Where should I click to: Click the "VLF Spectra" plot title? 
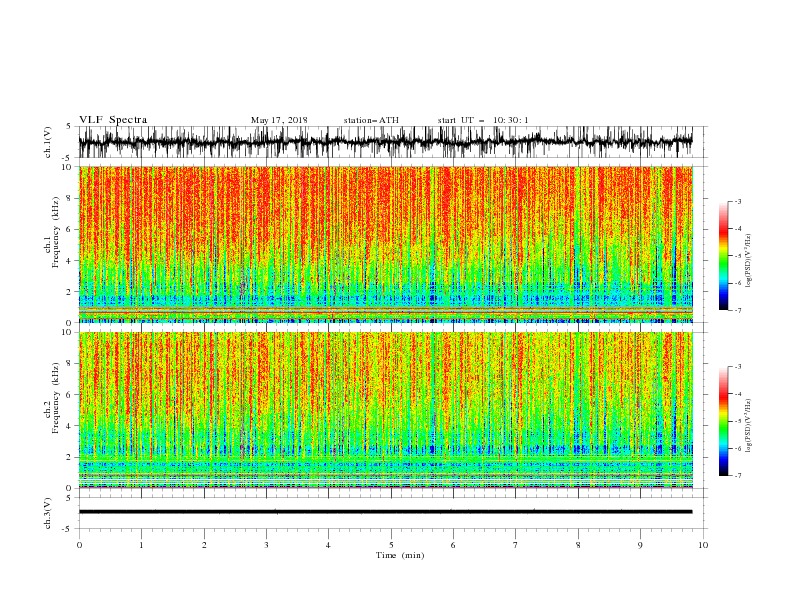(x=113, y=120)
